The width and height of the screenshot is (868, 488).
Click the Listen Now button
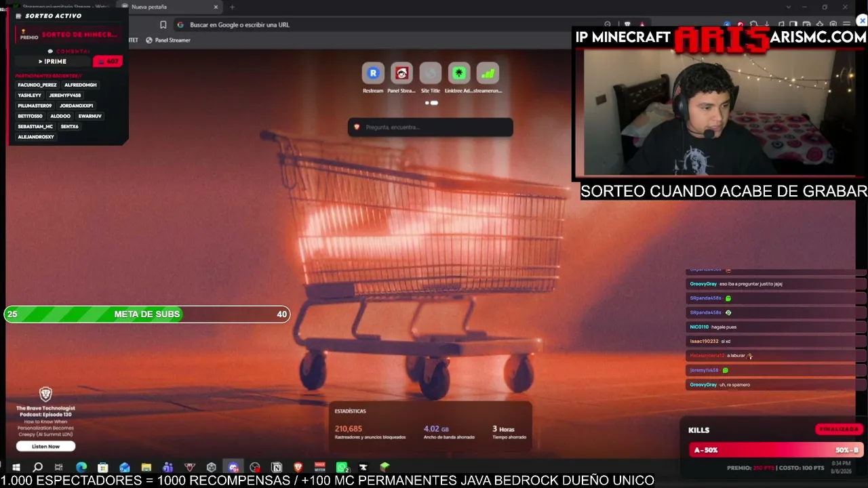[45, 446]
